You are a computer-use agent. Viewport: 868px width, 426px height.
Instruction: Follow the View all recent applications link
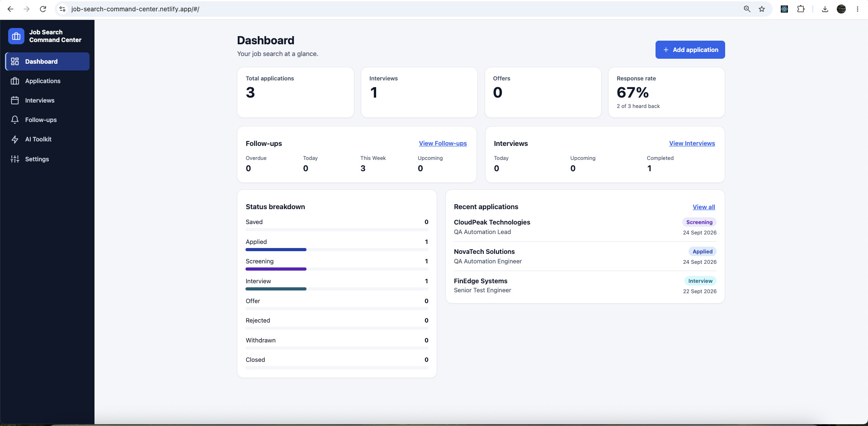click(703, 207)
